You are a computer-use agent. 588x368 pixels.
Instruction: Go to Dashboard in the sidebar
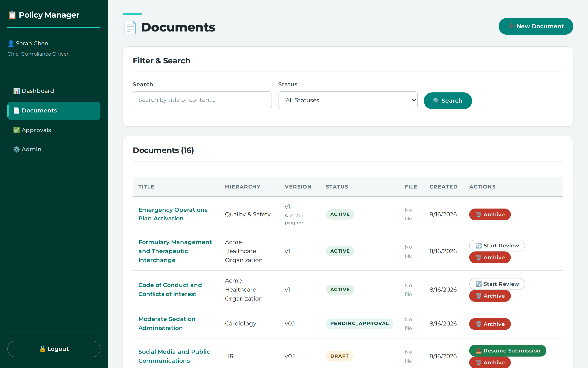54,91
